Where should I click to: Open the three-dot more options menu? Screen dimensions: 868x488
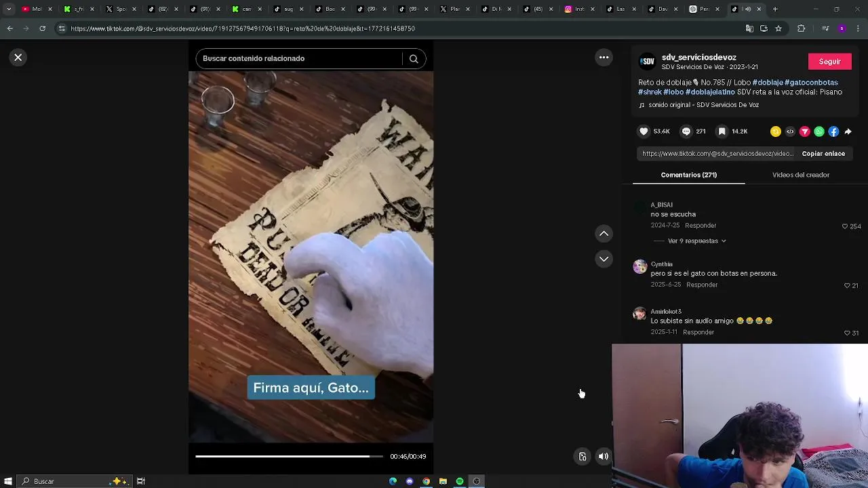(604, 58)
